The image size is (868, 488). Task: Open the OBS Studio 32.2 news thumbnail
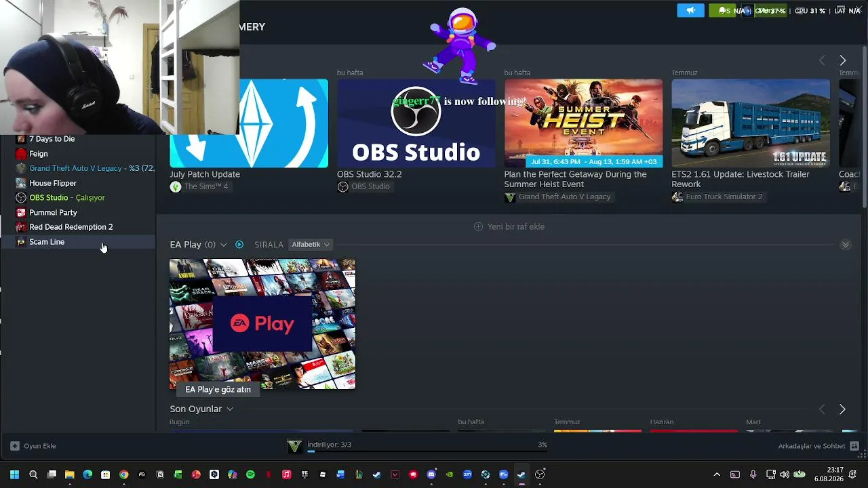416,123
